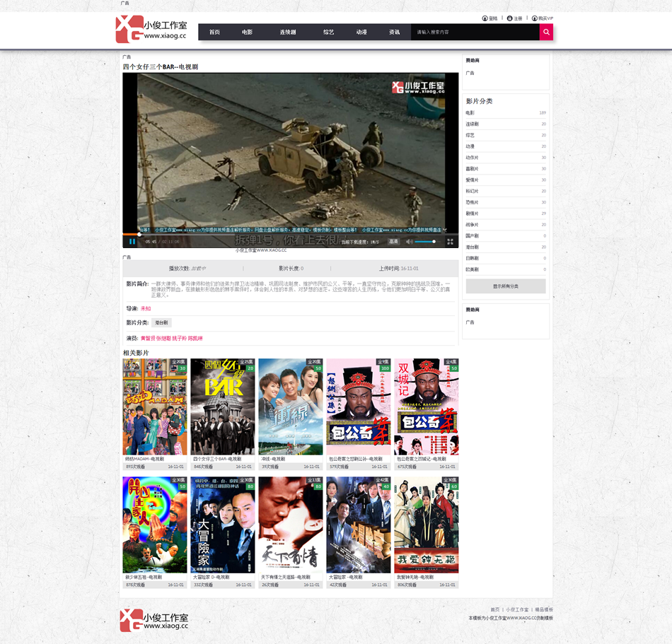The image size is (672, 644).
Task: Open 包公奇案之怒铡公孙 poster thumbnail
Action: [x=359, y=406]
